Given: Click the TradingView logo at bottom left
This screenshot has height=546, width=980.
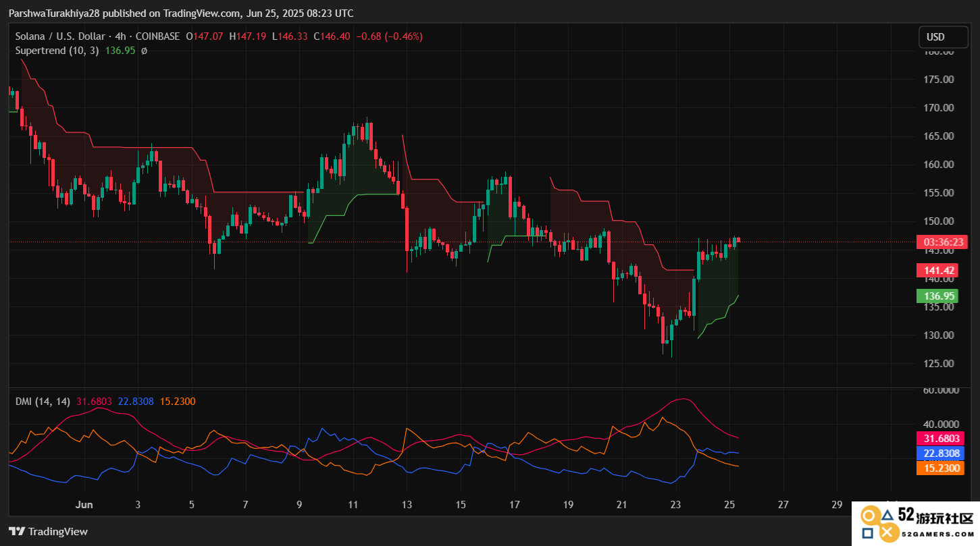Looking at the screenshot, I should 48,531.
